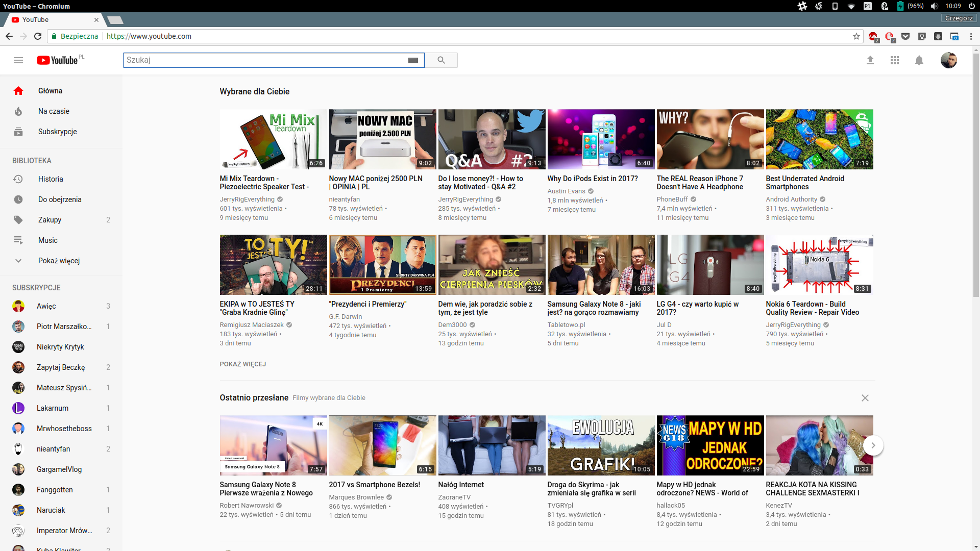Viewport: 980px width, 551px height.
Task: Open the Do obejrzenia list
Action: [61, 199]
